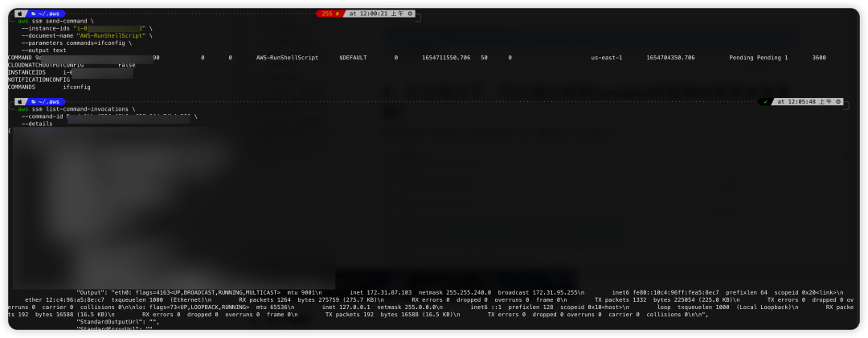Click the clock icon after 12:05:48 上午
868x338 pixels.
(838, 102)
